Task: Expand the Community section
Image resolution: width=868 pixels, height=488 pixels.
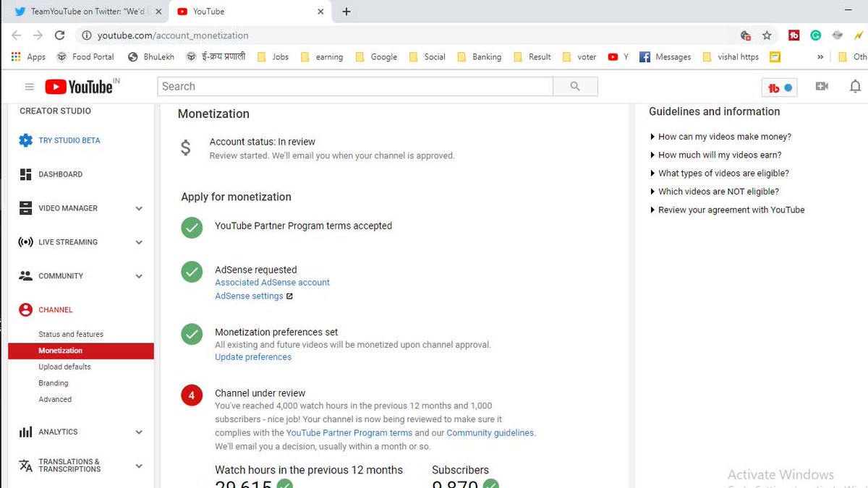Action: (139, 276)
